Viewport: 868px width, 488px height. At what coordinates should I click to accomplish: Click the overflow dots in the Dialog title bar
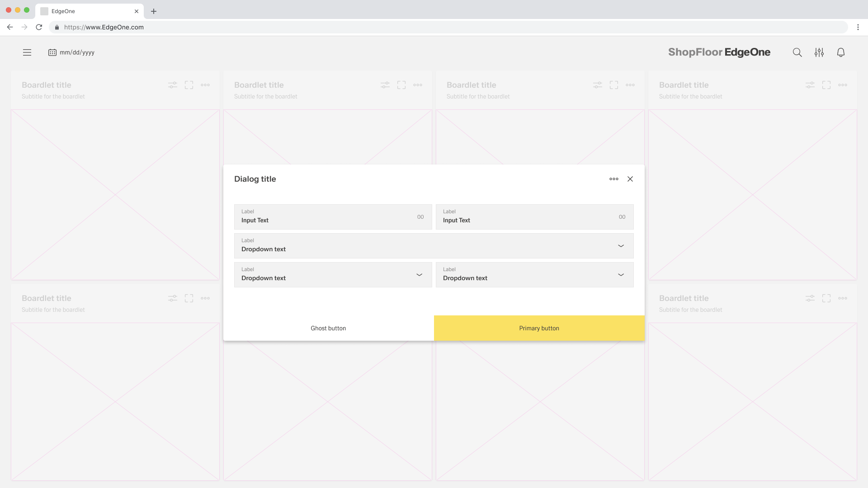(x=613, y=179)
